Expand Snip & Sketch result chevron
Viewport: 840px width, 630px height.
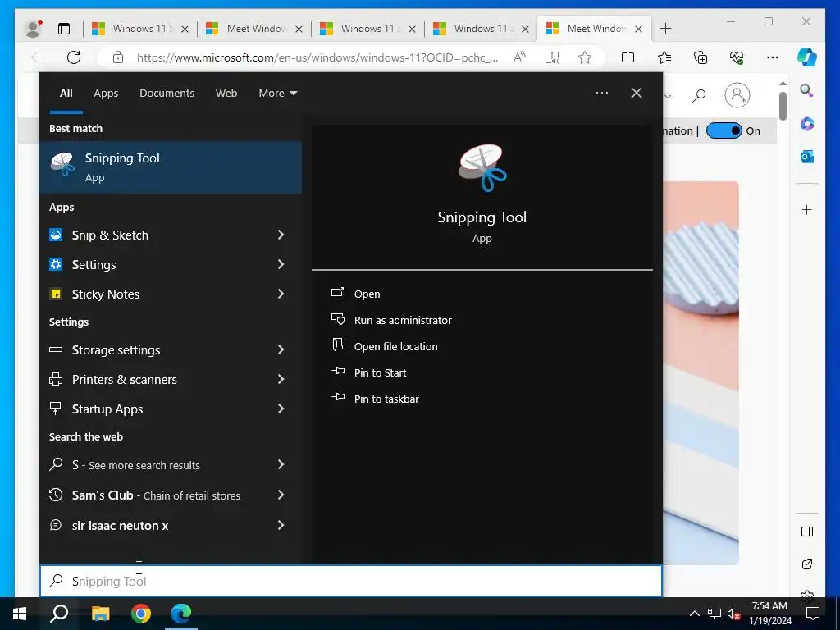[x=281, y=235]
